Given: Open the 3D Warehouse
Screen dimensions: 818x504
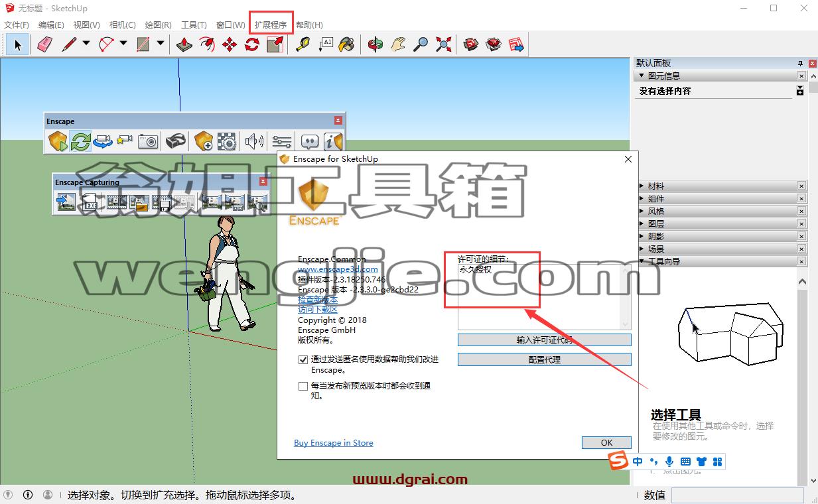Looking at the screenshot, I should [x=471, y=45].
